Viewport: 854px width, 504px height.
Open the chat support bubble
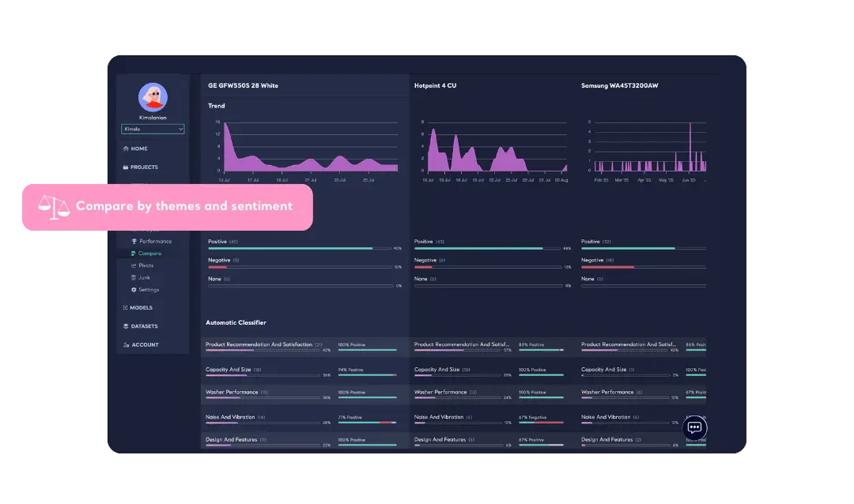pos(694,428)
